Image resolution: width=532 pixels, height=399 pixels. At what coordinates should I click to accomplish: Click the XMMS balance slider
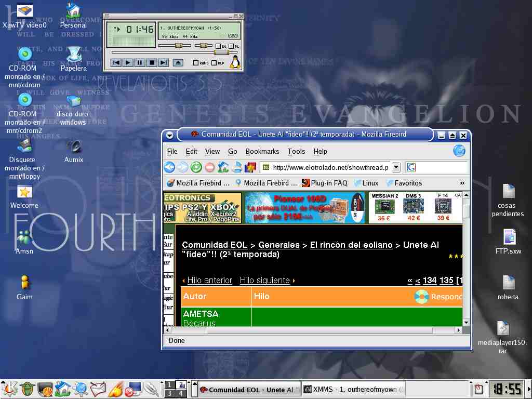203,46
